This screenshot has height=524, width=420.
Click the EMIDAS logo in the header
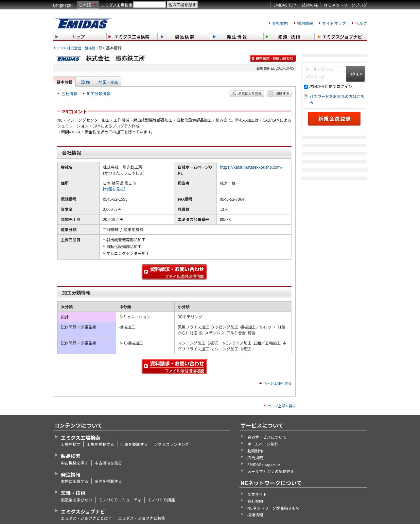pyautogui.click(x=82, y=24)
